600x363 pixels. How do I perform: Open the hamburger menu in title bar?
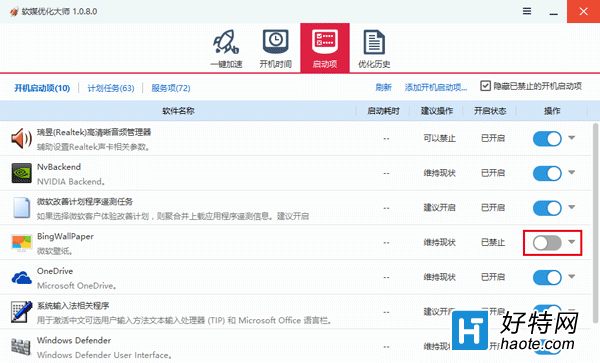click(x=527, y=11)
